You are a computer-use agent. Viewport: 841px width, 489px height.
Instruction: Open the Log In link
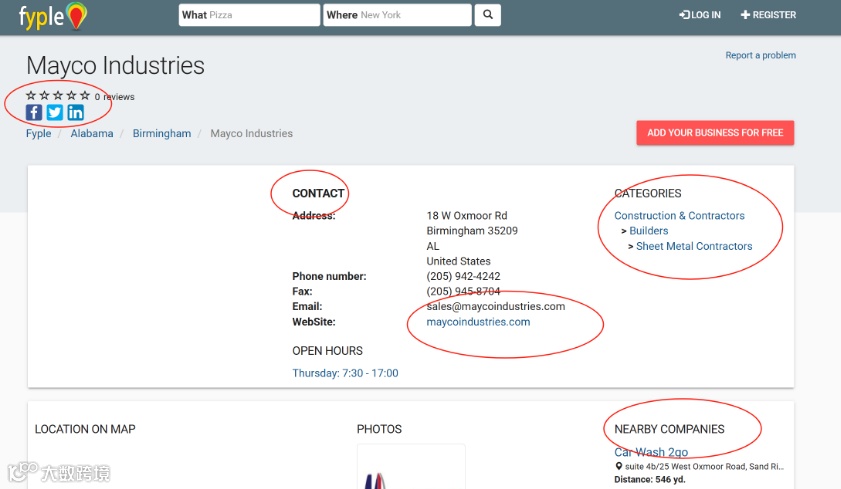pyautogui.click(x=700, y=15)
